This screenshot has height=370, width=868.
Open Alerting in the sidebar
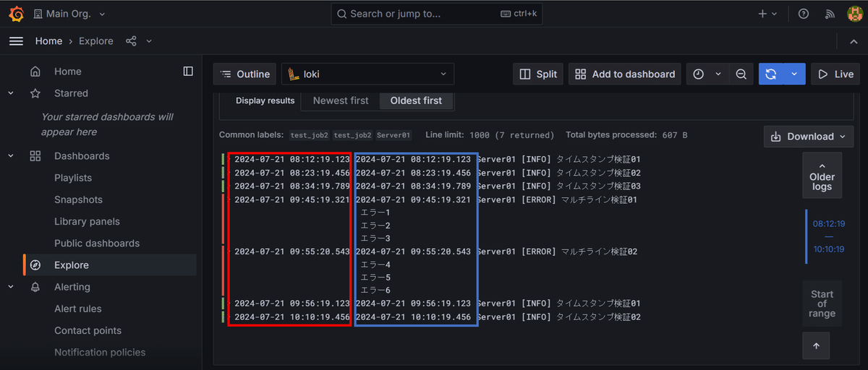coord(72,287)
